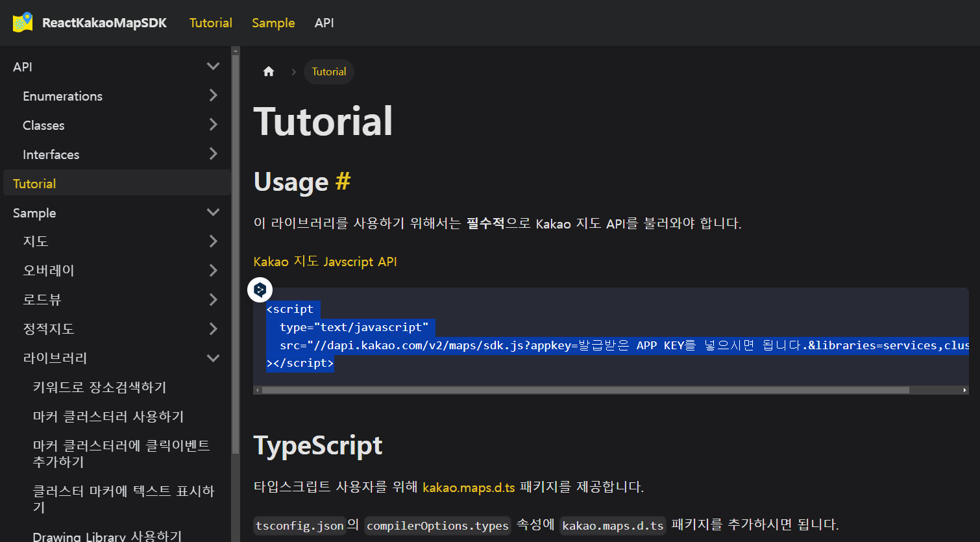This screenshot has width=980, height=542.
Task: Expand the Enumerations category
Action: [x=213, y=95]
